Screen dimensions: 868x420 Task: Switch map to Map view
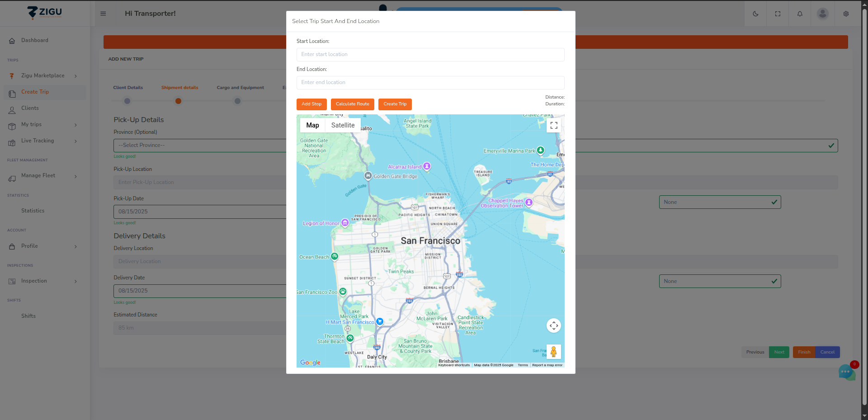(312, 125)
